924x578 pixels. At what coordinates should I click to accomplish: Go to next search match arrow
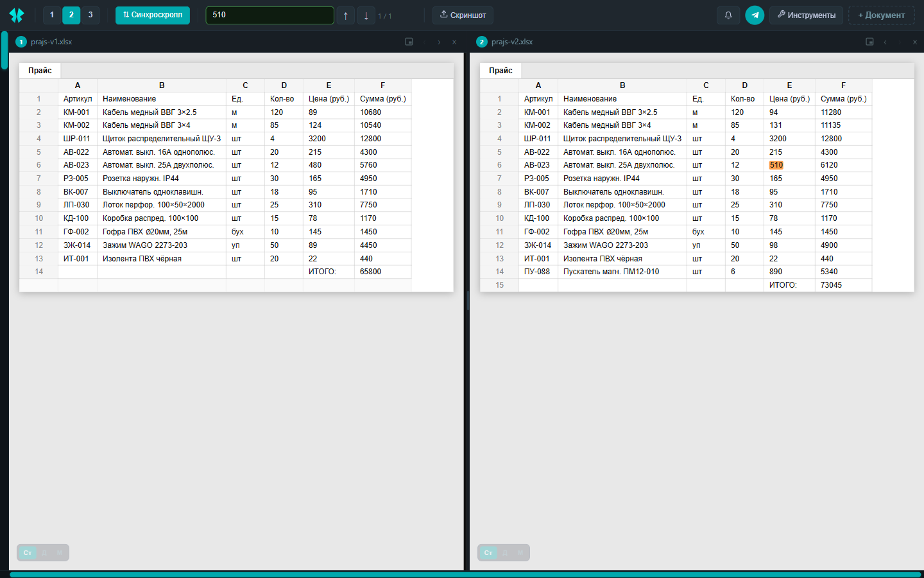(x=366, y=15)
